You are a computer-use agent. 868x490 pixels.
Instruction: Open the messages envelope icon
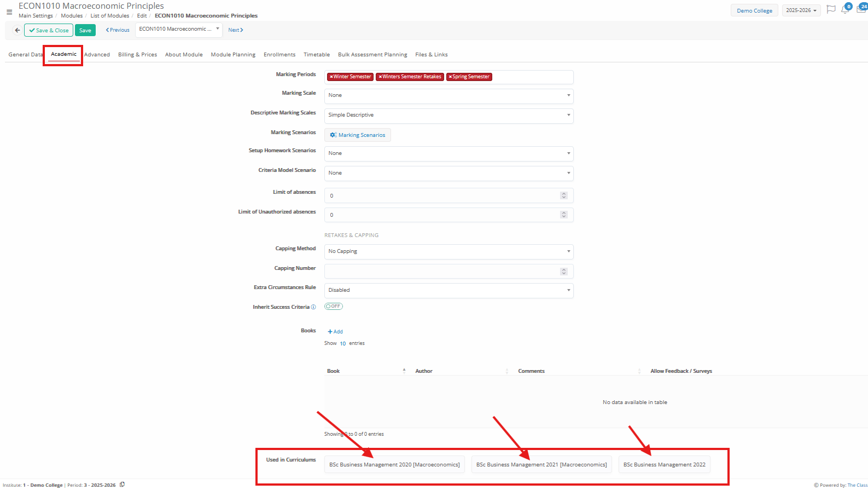tap(861, 9)
